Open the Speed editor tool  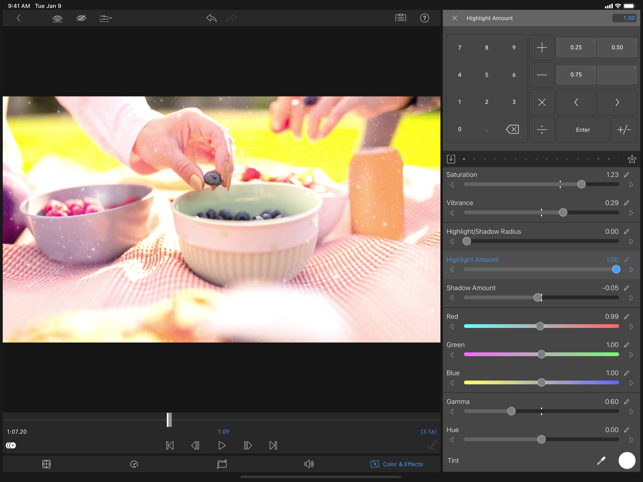coord(134,464)
